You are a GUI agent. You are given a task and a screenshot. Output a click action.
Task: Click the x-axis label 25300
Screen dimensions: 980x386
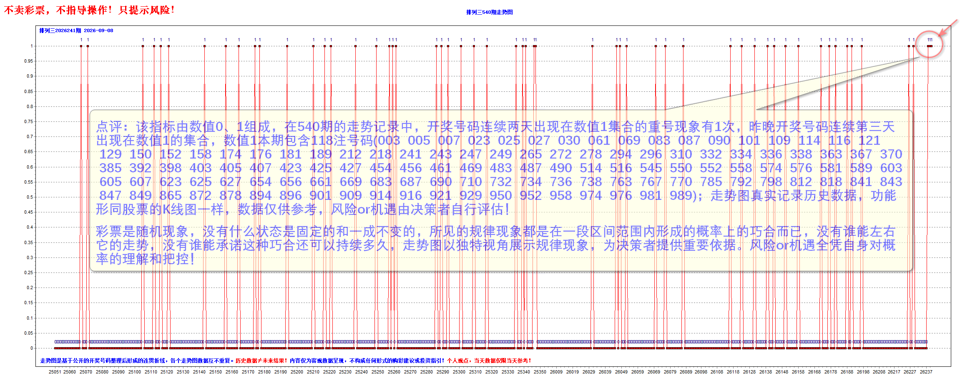click(x=459, y=372)
